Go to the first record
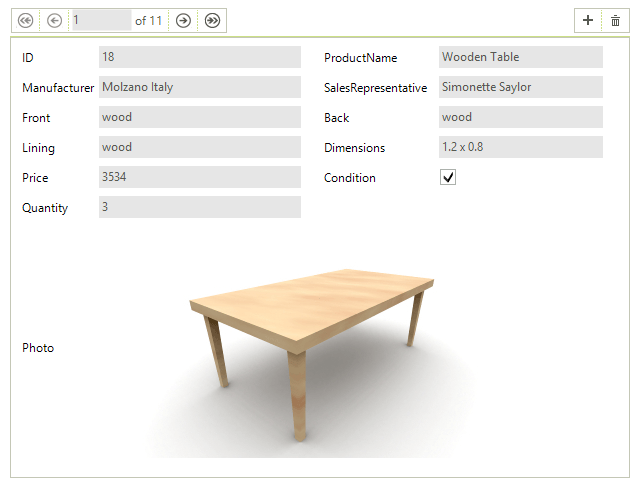This screenshot has width=638, height=486. click(26, 20)
